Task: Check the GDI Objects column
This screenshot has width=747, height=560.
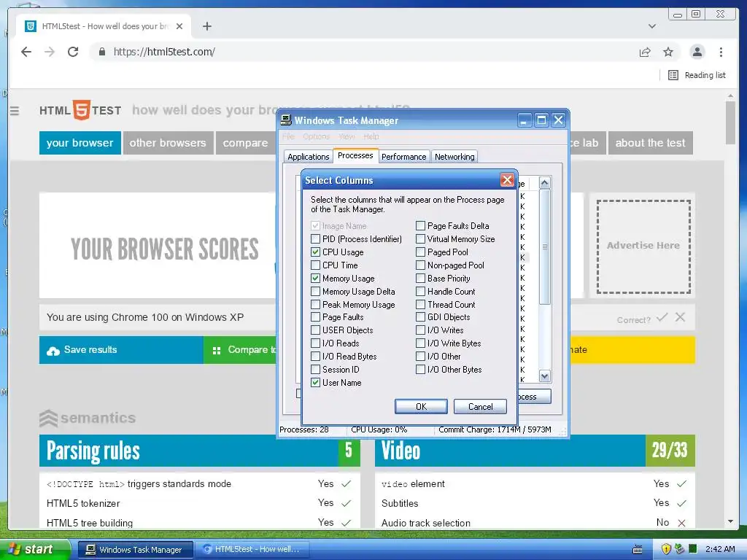Action: point(421,317)
